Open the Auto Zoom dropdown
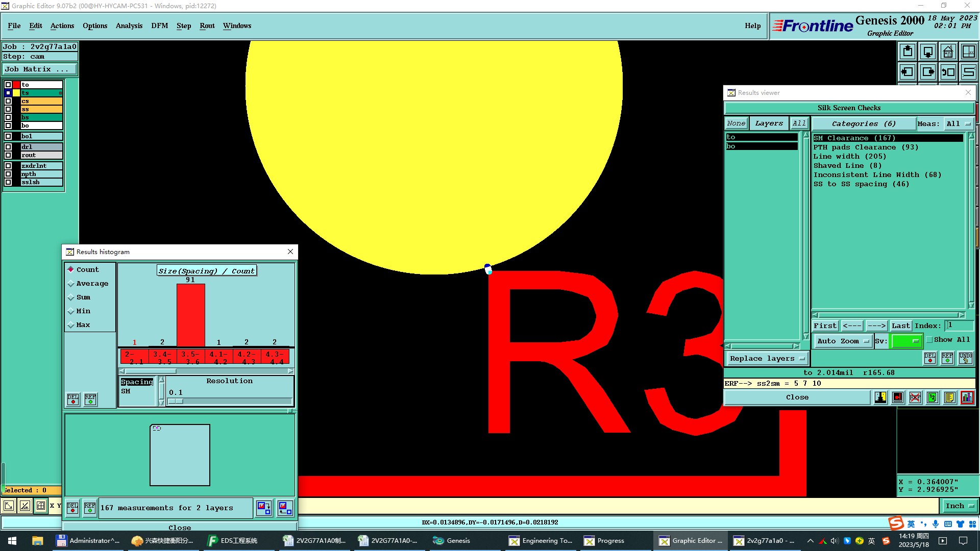 pos(842,341)
